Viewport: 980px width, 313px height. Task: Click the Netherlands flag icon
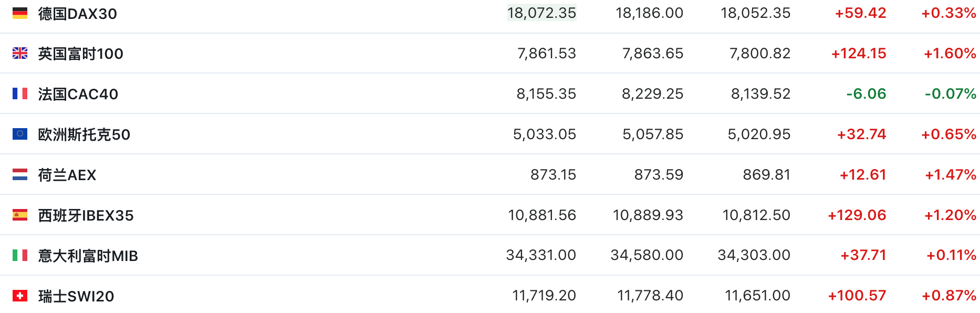[x=20, y=174]
